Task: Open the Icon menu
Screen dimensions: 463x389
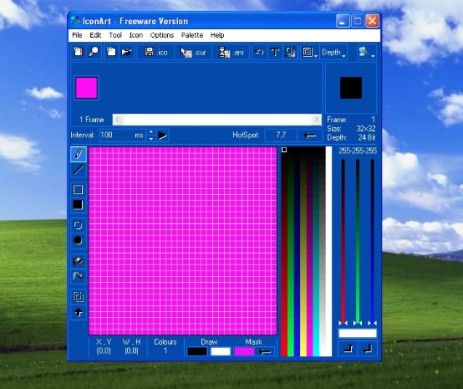Action: tap(136, 35)
